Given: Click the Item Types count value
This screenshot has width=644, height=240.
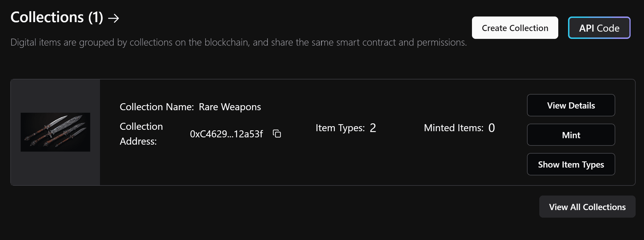Looking at the screenshot, I should pyautogui.click(x=373, y=128).
